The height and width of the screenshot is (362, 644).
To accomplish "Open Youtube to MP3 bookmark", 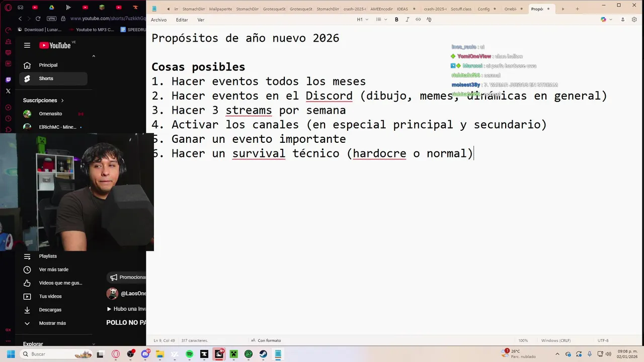I will point(91,30).
